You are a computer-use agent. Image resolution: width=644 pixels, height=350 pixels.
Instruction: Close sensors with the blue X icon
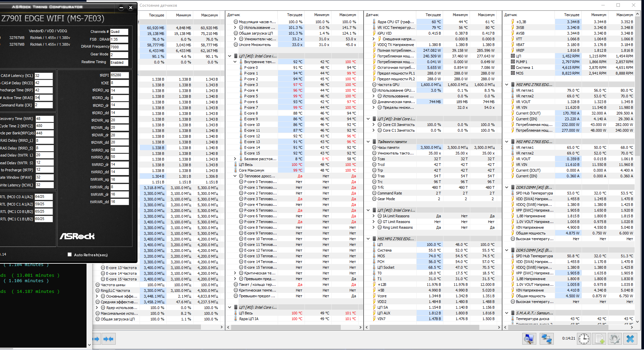pyautogui.click(x=630, y=339)
